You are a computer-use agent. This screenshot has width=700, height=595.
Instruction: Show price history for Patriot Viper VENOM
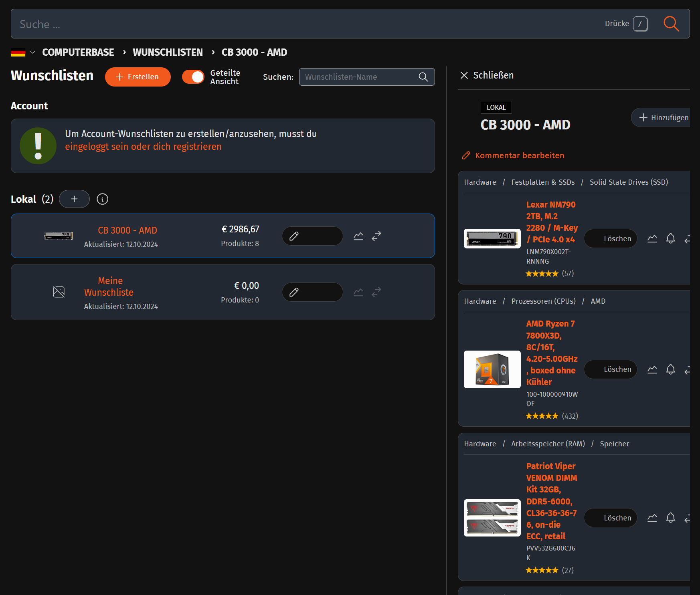click(x=652, y=518)
